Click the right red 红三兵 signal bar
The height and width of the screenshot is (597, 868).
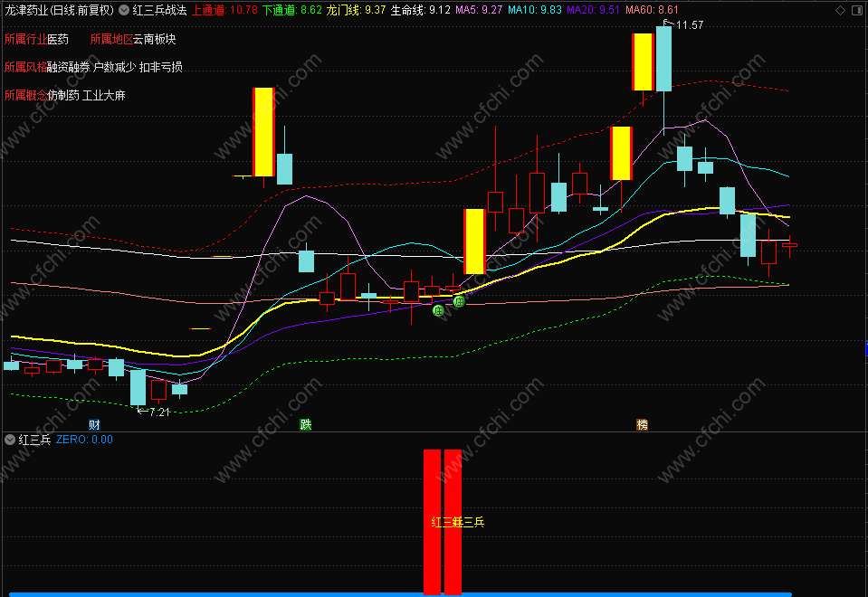453,522
